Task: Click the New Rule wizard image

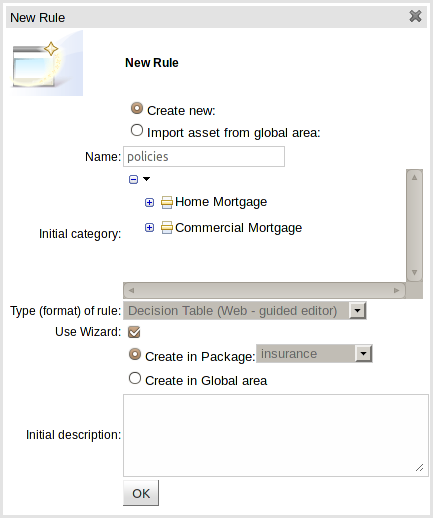Action: point(46,63)
